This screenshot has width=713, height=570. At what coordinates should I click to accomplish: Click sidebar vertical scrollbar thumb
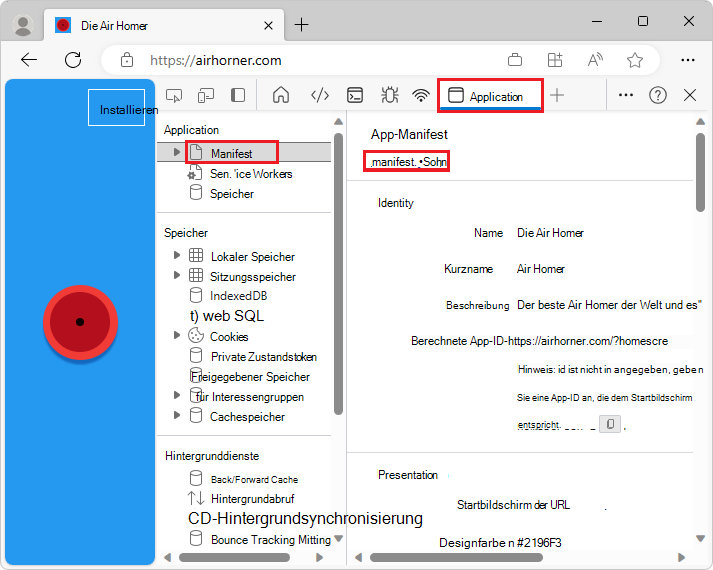click(338, 274)
